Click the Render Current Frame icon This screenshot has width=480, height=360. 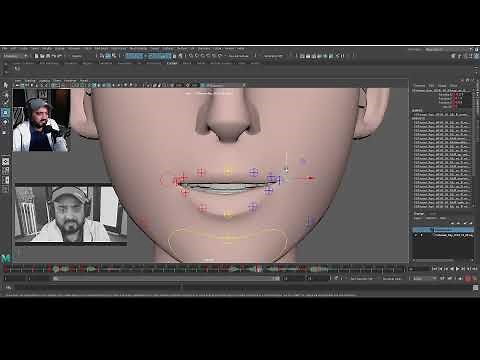tap(308, 56)
